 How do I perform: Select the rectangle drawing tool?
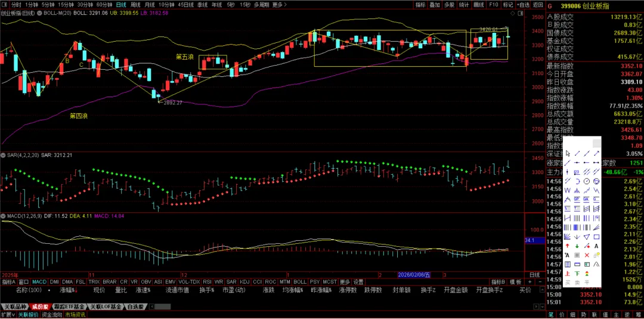pos(596,237)
